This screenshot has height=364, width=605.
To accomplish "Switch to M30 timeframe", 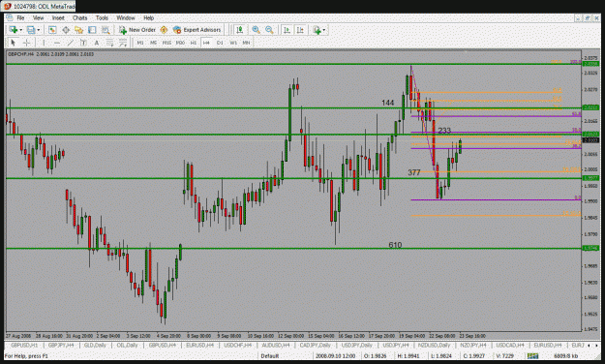I will click(180, 43).
